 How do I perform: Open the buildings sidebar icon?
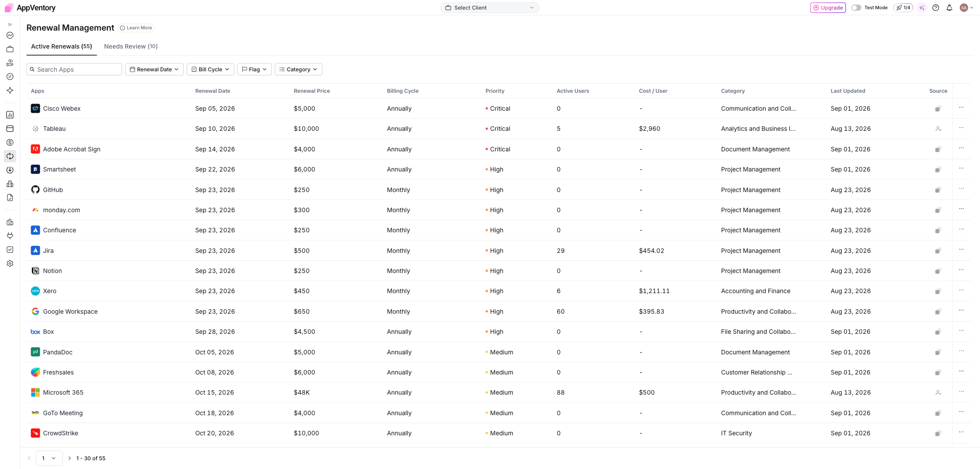tap(10, 184)
